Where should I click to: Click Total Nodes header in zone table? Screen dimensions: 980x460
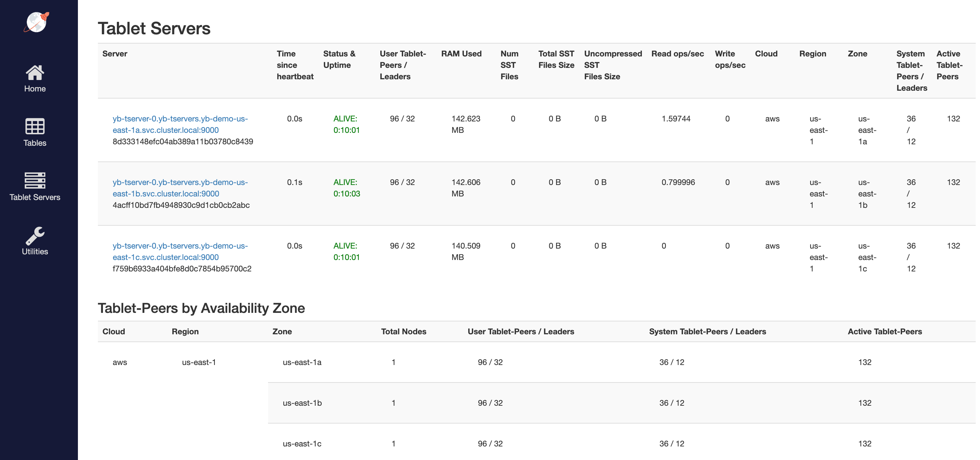(x=403, y=331)
